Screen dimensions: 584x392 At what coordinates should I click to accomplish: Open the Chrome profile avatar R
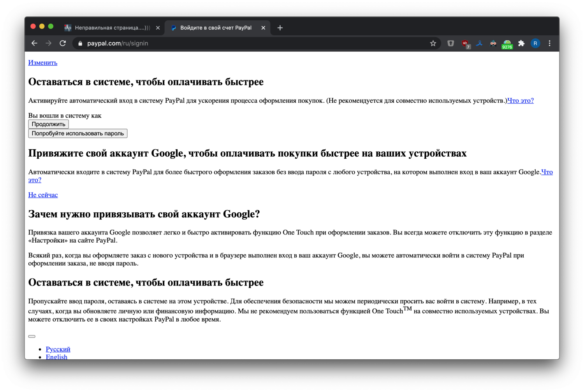click(x=535, y=44)
